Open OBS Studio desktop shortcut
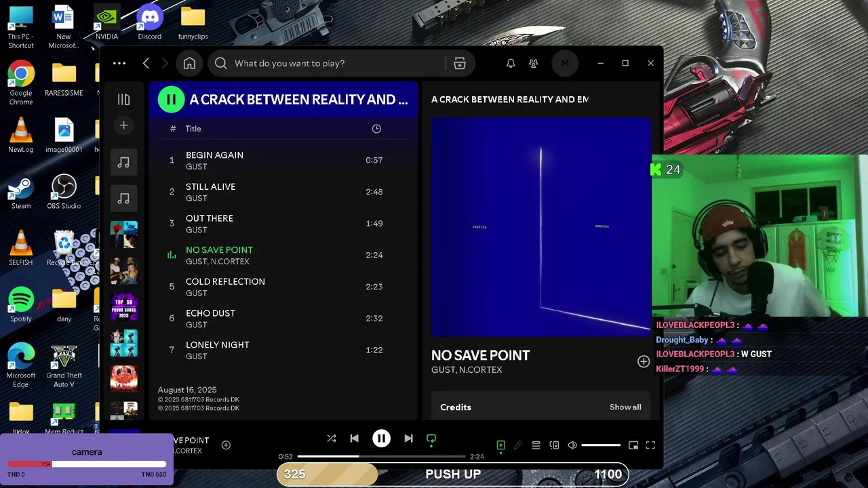 point(64,192)
